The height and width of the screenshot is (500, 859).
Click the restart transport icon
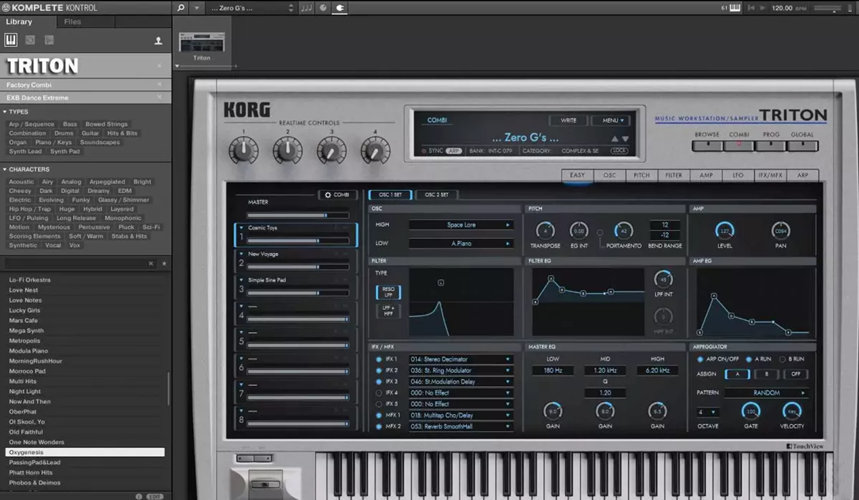tap(751, 8)
